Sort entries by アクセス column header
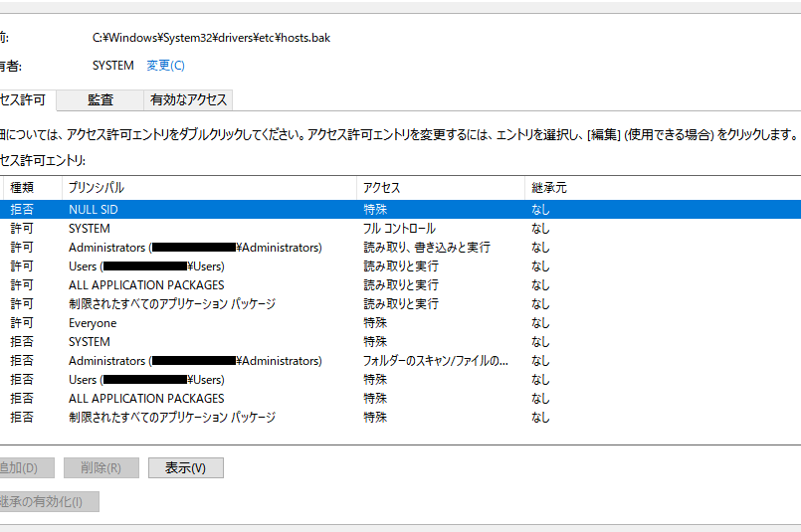Viewport: 801px width, 532px height. pyautogui.click(x=382, y=187)
